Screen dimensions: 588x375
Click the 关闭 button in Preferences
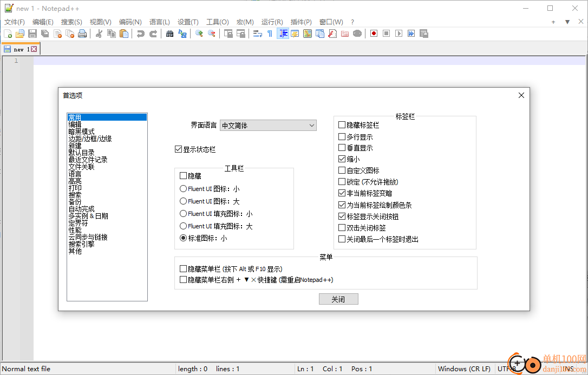click(338, 299)
